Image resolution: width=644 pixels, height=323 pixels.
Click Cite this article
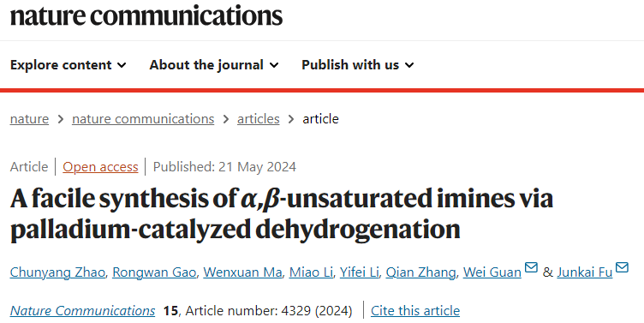click(x=415, y=311)
